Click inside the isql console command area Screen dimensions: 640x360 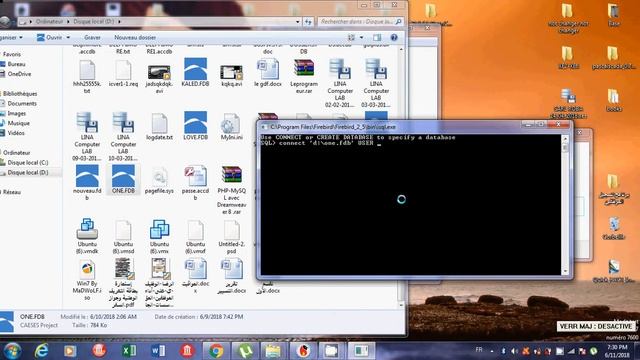tap(411, 204)
